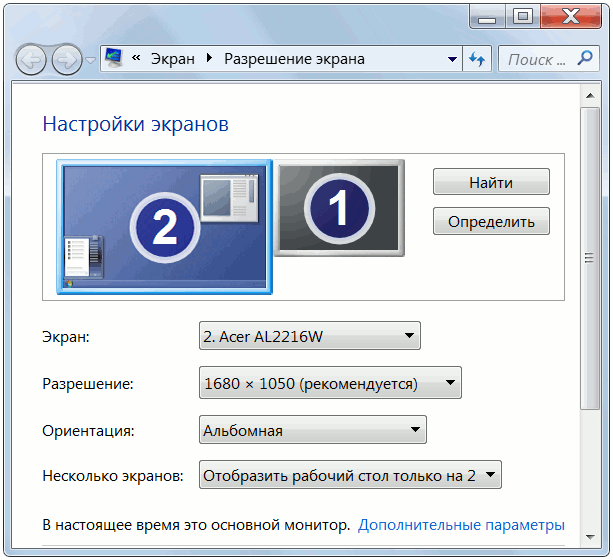
Task: Click the Back navigation arrow
Action: [30, 60]
